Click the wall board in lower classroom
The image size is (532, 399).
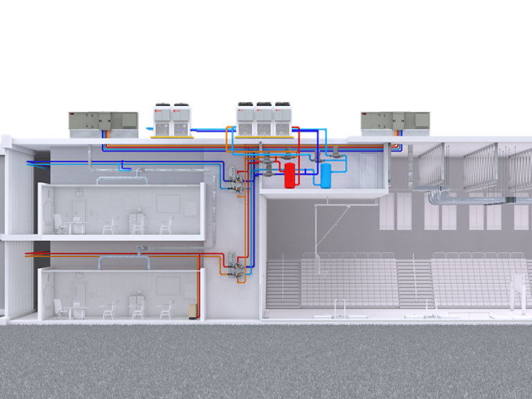pos(168,286)
